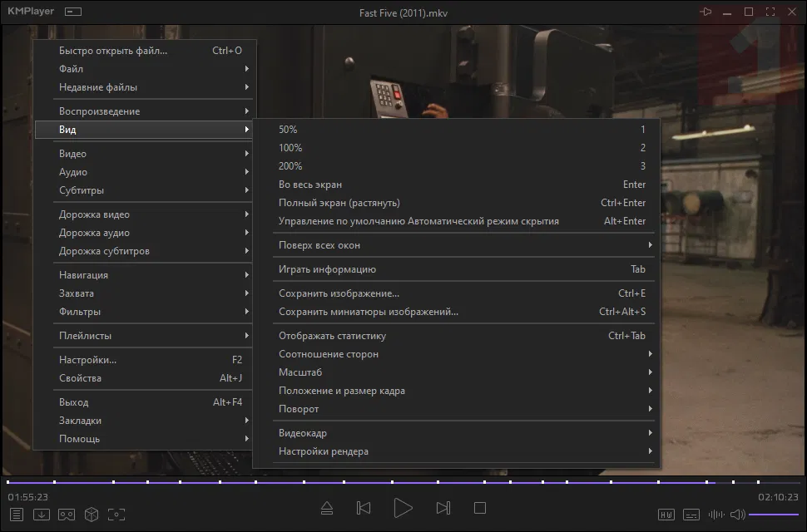Start playback with the Play button
The height and width of the screenshot is (532, 807).
(403, 508)
